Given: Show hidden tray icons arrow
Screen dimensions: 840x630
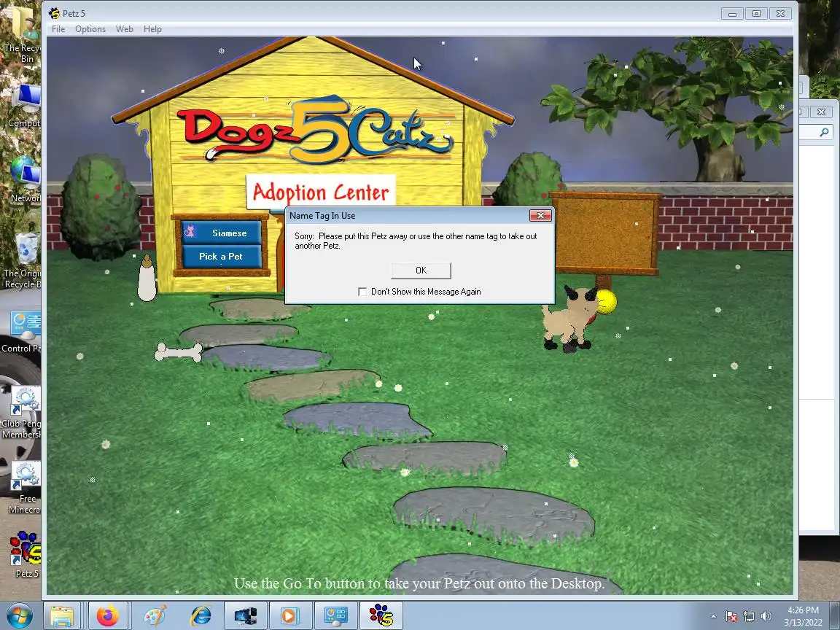Looking at the screenshot, I should tap(713, 617).
